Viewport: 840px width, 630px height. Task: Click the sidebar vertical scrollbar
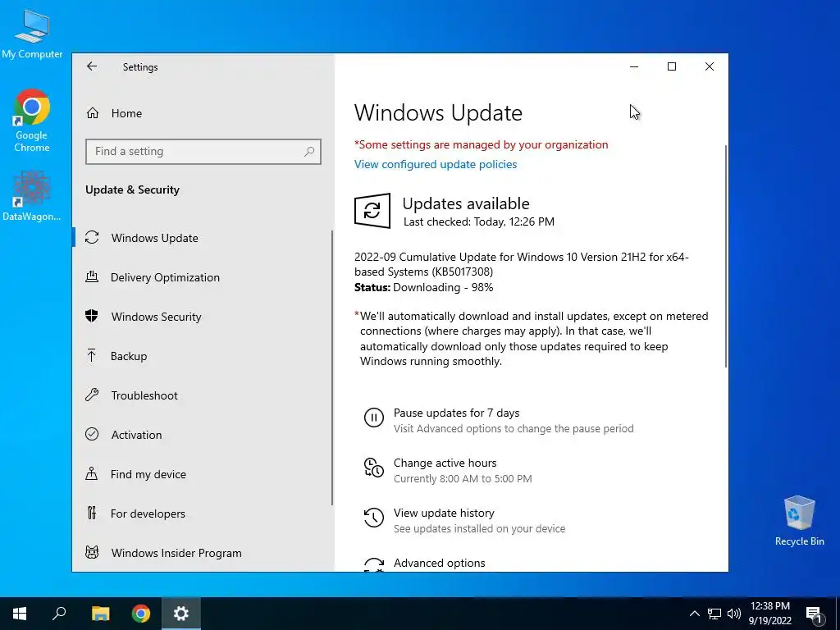point(332,367)
